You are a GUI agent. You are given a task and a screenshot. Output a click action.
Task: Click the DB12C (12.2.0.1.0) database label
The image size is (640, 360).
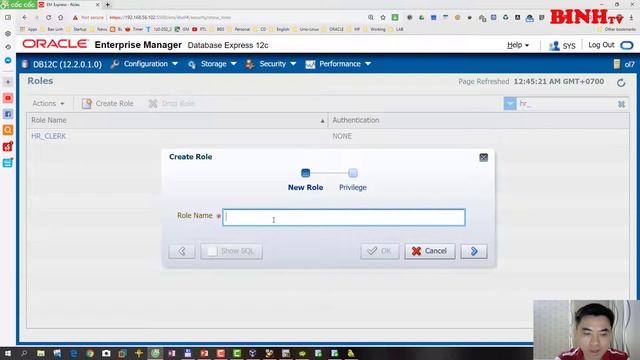[67, 64]
